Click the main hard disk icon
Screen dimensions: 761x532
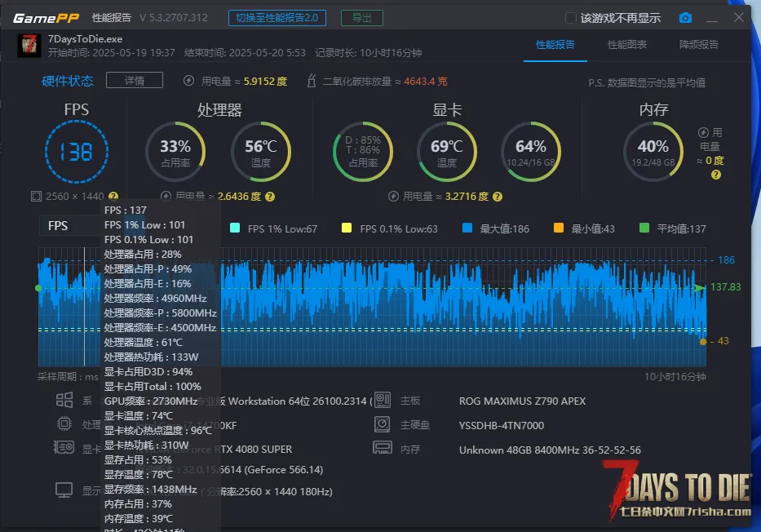click(x=383, y=424)
